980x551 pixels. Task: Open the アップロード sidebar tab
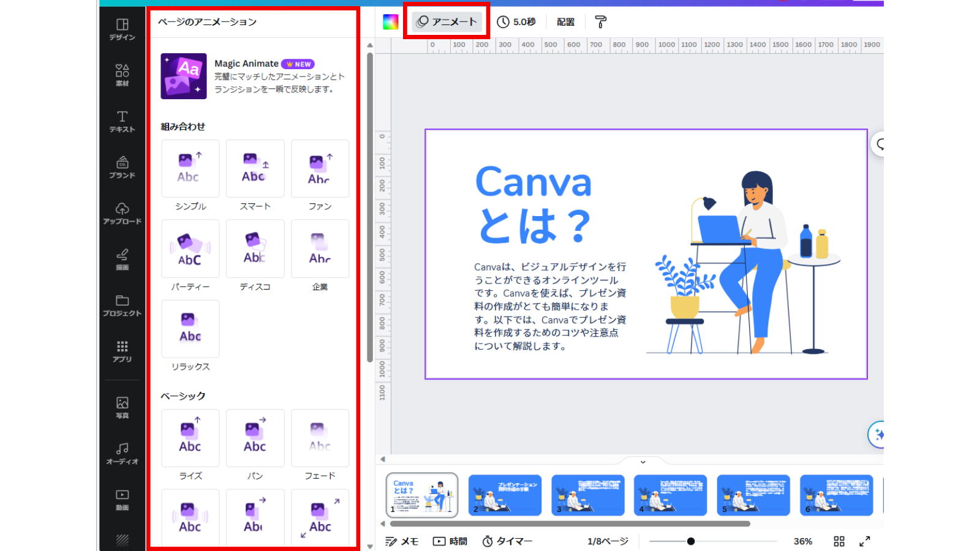pos(122,213)
